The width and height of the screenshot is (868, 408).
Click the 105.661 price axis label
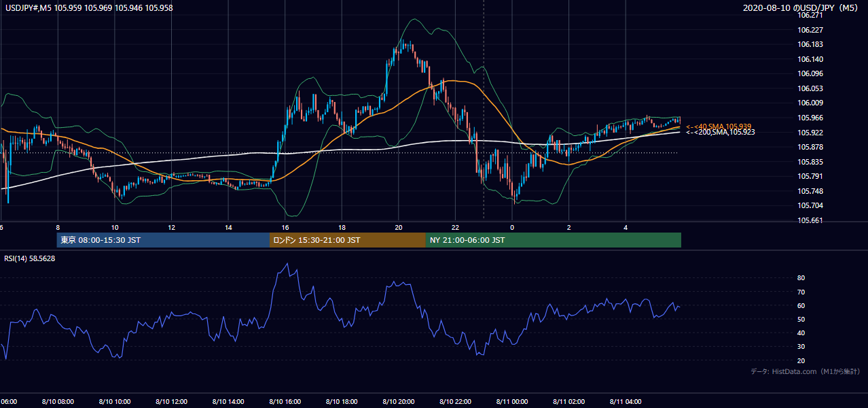click(810, 221)
